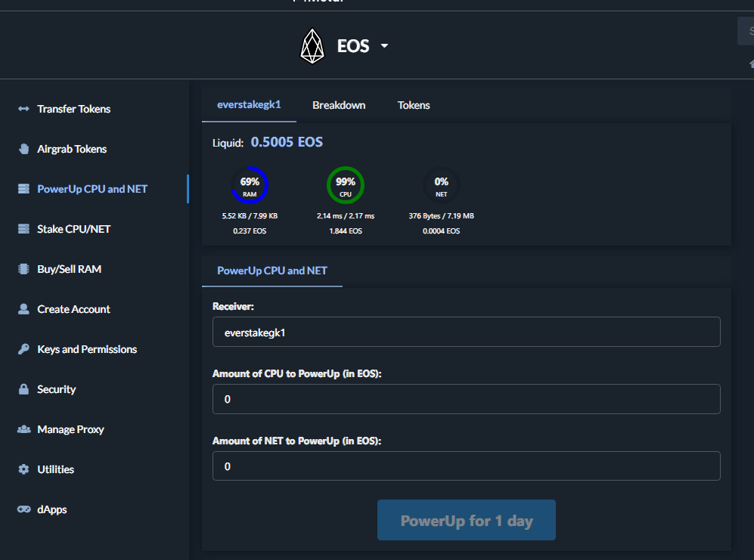754x560 pixels.
Task: Click the CPU usage text 2.14 ms / 2.17 ms
Action: coord(346,216)
